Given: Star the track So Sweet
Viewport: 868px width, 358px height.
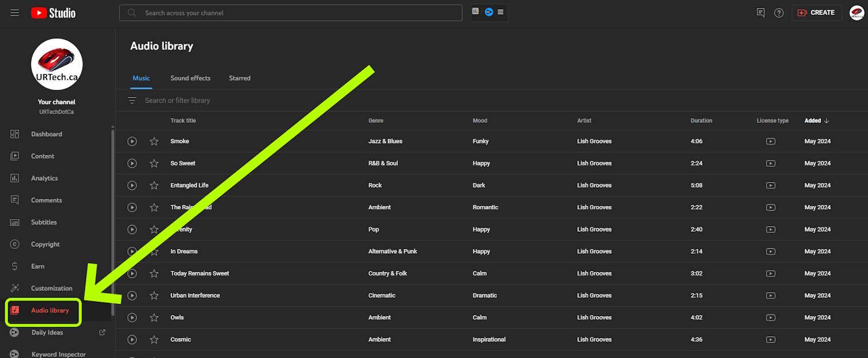Looking at the screenshot, I should tap(154, 164).
